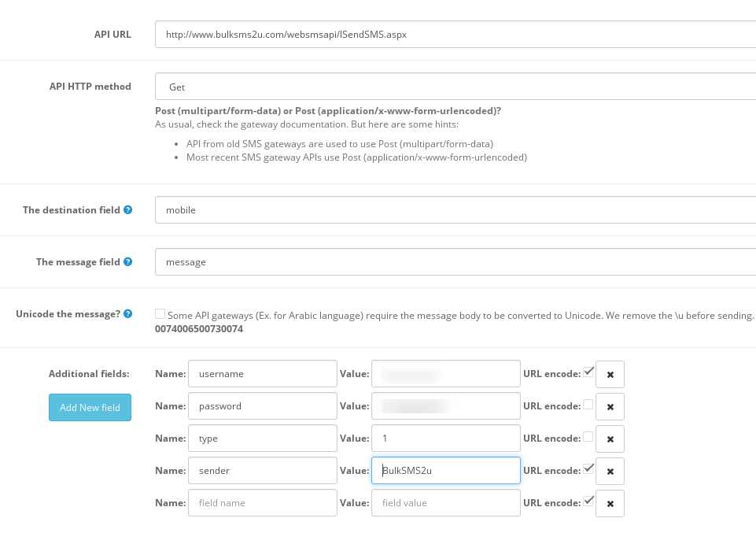Remove the empty last field row
Image resolution: width=756 pixels, height=533 pixels.
610,503
